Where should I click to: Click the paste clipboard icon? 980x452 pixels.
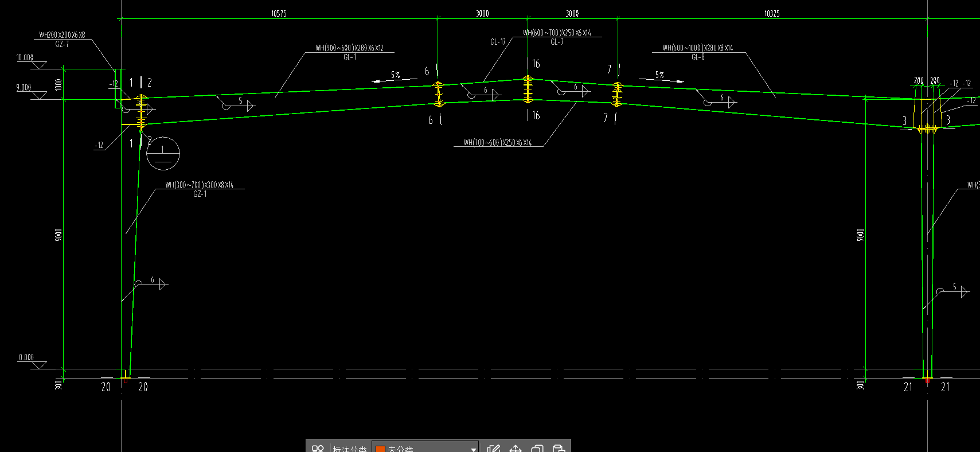click(x=559, y=448)
